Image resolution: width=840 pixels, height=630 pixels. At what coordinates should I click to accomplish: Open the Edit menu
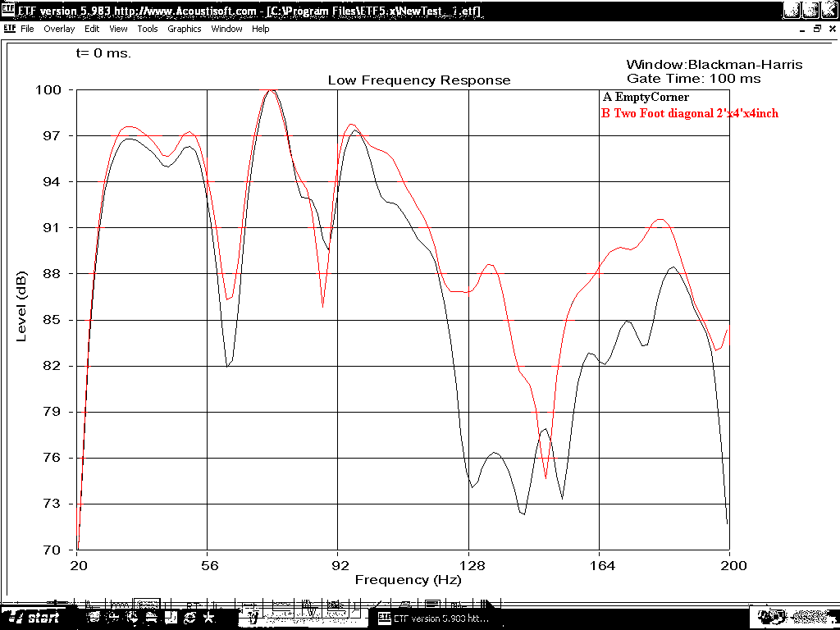pyautogui.click(x=92, y=29)
